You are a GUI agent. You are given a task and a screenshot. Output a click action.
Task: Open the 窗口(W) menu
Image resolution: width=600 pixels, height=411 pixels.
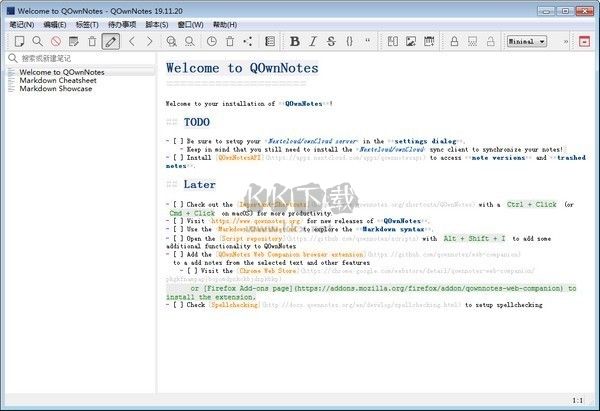click(x=191, y=24)
